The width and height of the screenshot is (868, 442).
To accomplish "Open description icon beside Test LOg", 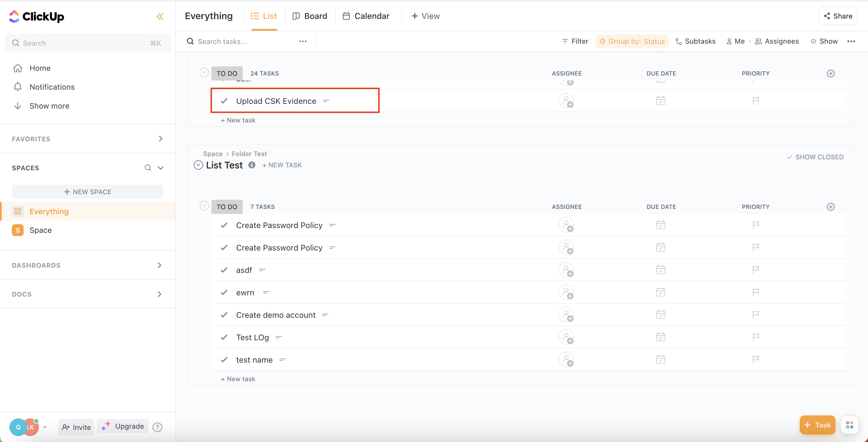I will 279,337.
